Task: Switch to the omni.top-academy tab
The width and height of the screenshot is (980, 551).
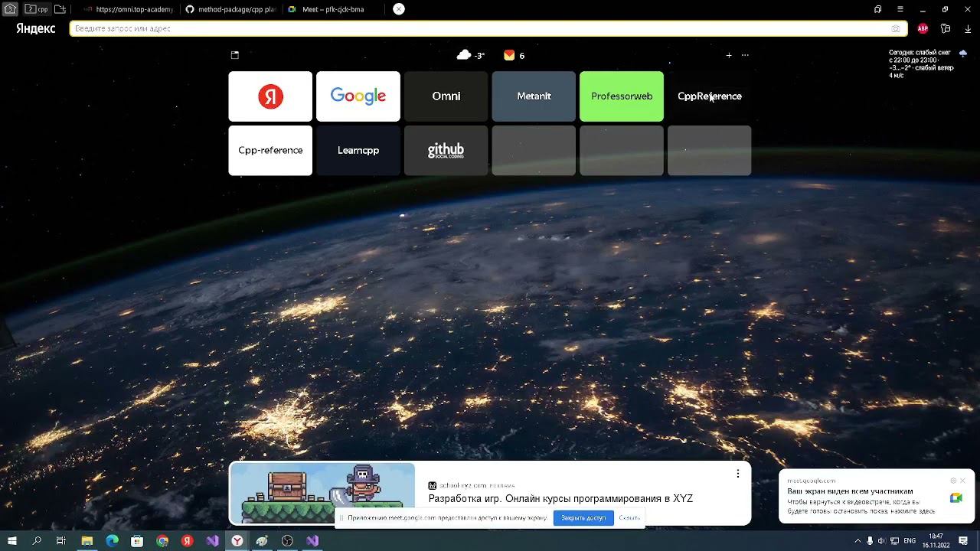Action: [x=129, y=9]
